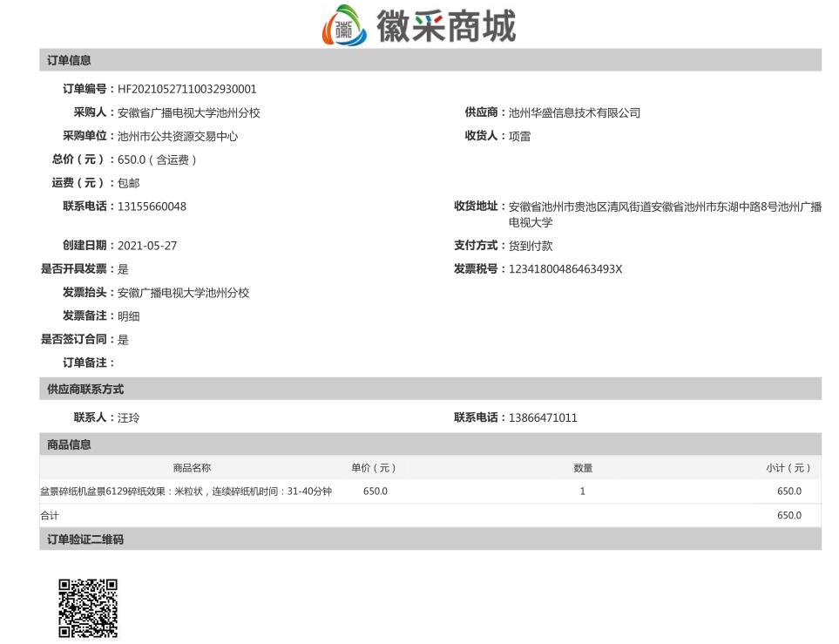Click the contact person 汪玲
The width and height of the screenshot is (839, 644).
click(x=129, y=417)
